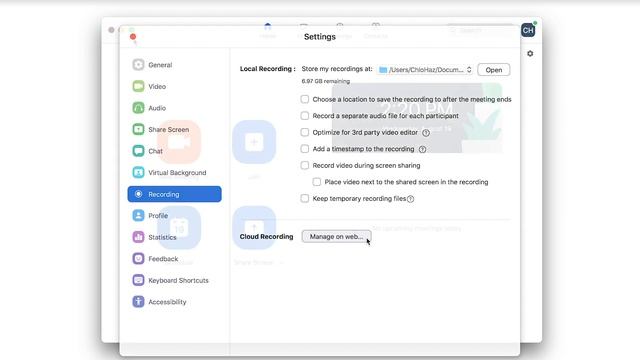Viewport: 640px width, 360px height.
Task: Open the Feedback smiley icon
Action: [138, 258]
